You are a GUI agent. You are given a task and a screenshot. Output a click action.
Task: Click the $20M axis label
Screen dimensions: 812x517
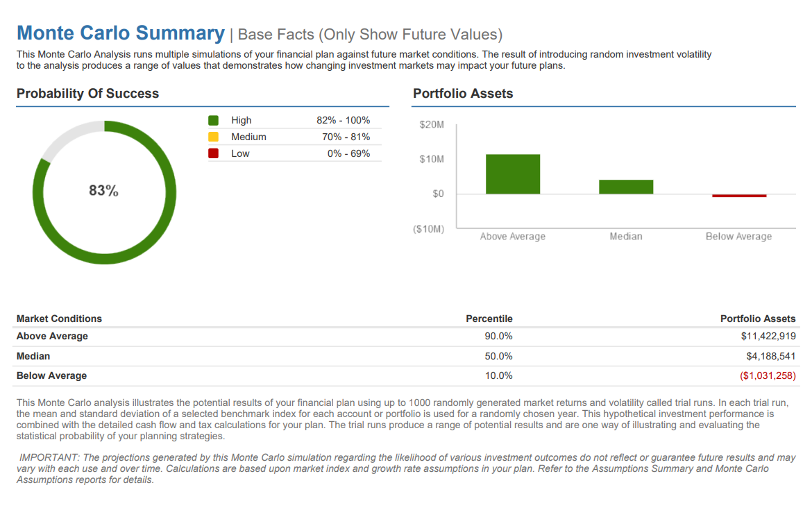coord(432,126)
